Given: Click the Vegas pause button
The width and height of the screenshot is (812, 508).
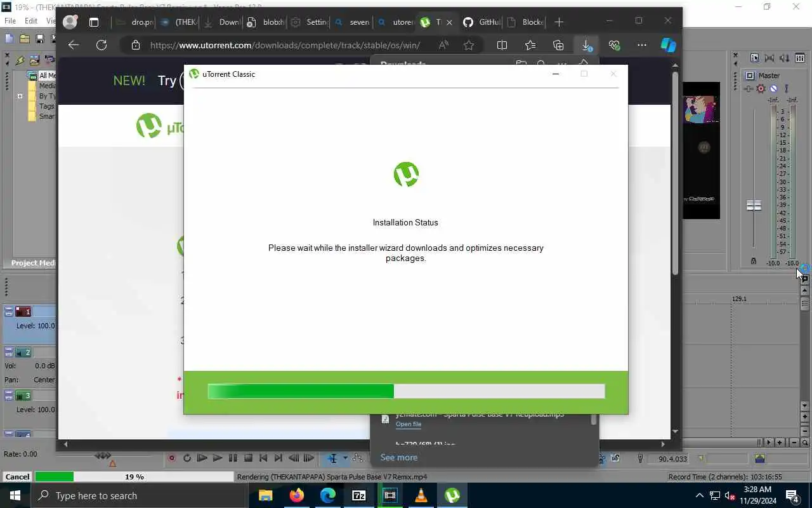Looking at the screenshot, I should point(233,458).
